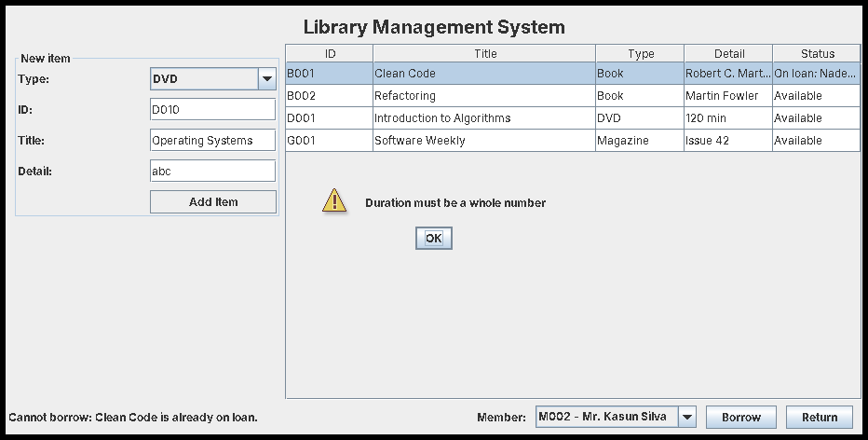This screenshot has height=440, width=868.
Task: Click the 120 min detail cell
Action: point(728,118)
